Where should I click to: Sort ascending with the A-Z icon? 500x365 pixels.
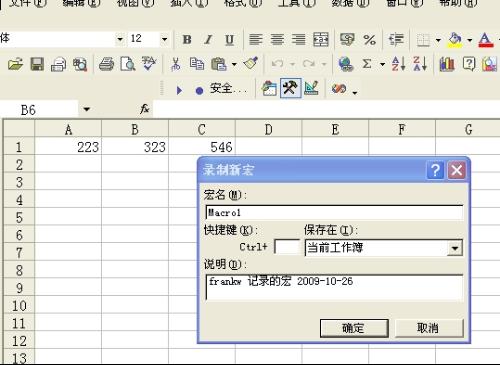pos(398,63)
